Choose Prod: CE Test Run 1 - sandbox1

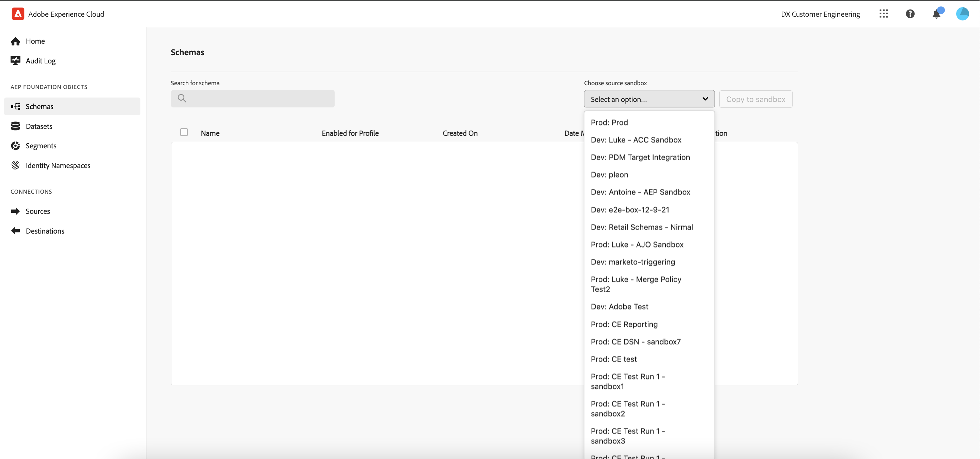[x=649, y=381]
